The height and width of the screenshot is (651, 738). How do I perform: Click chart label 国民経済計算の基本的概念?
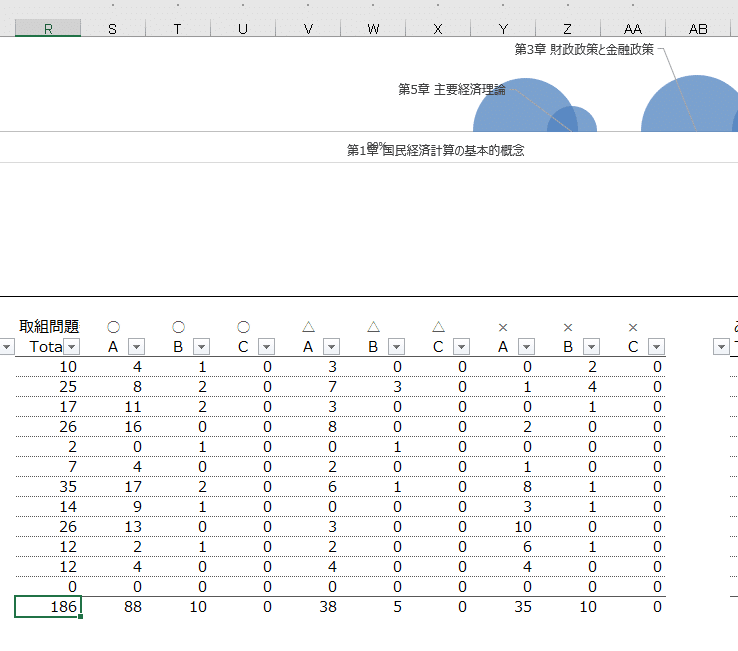[453, 150]
